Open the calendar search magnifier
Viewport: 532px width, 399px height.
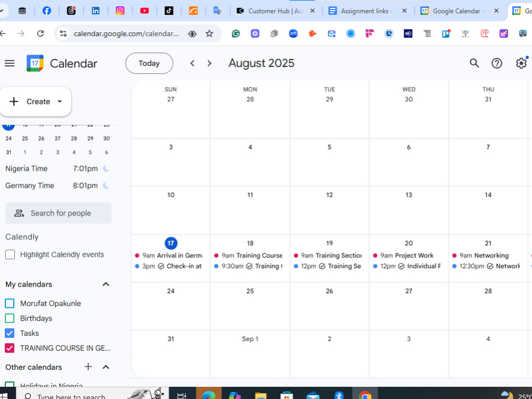coord(474,63)
